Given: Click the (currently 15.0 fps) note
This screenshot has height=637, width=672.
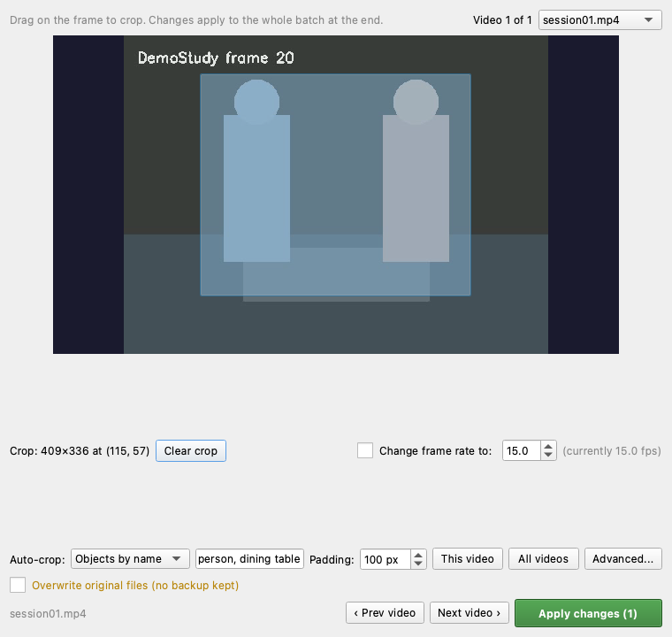Looking at the screenshot, I should [x=612, y=451].
